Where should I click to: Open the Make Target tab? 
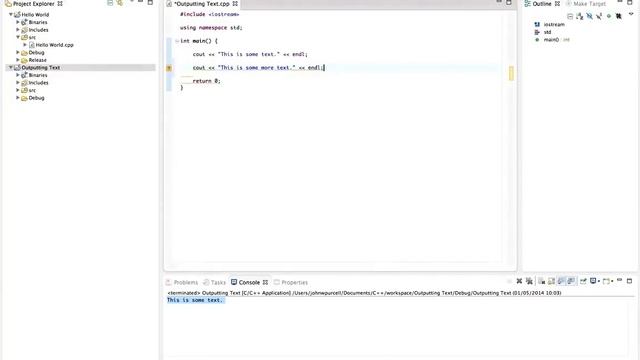coord(589,4)
